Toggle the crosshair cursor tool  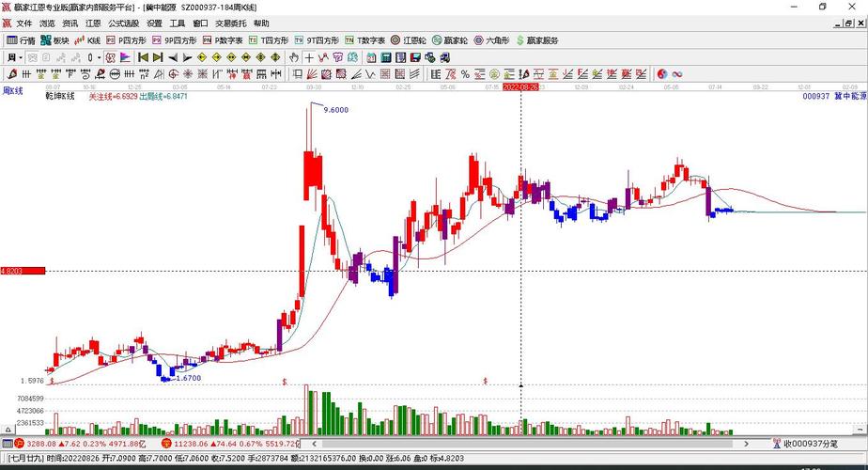[309, 57]
